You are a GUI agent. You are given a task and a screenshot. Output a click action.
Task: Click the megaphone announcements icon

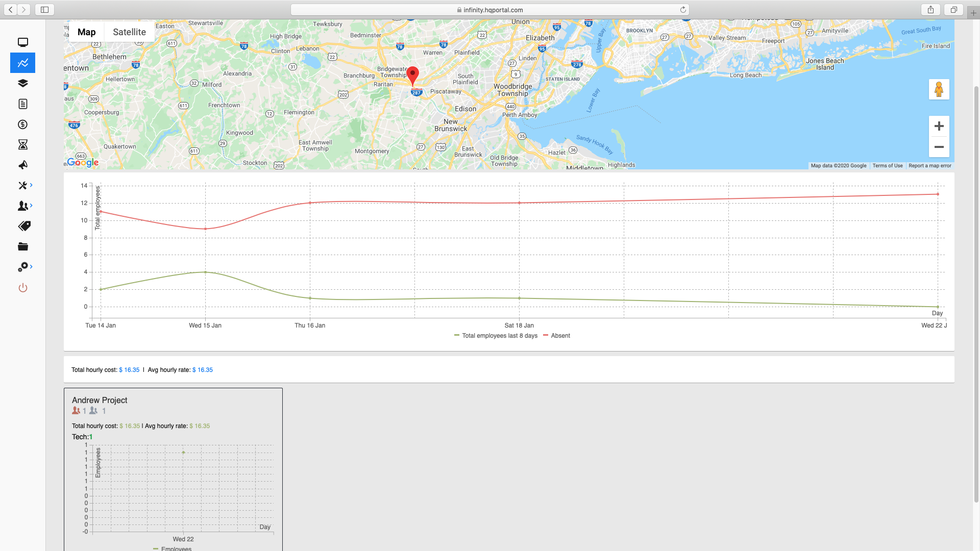click(23, 165)
